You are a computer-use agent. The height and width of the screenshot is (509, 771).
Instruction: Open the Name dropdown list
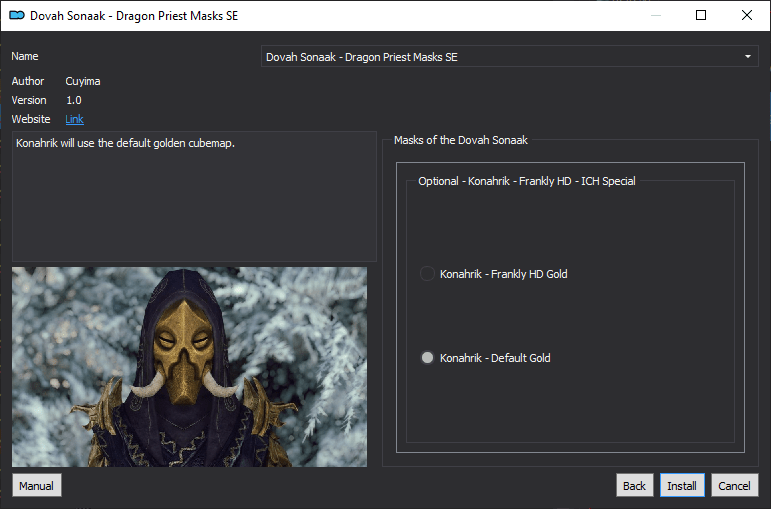509,57
